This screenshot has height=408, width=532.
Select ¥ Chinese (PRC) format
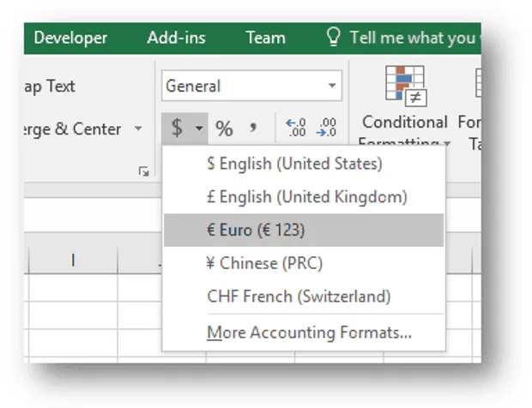click(304, 263)
